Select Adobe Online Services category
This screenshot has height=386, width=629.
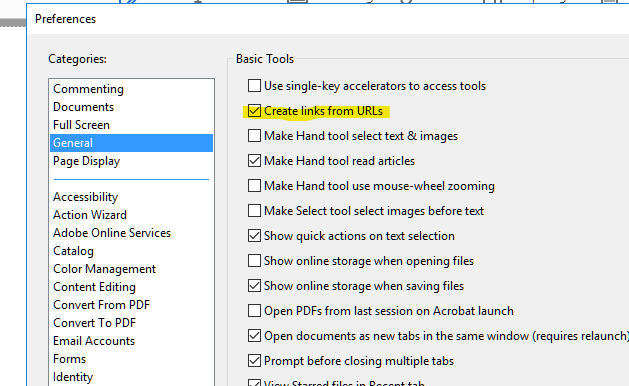tap(132, 233)
